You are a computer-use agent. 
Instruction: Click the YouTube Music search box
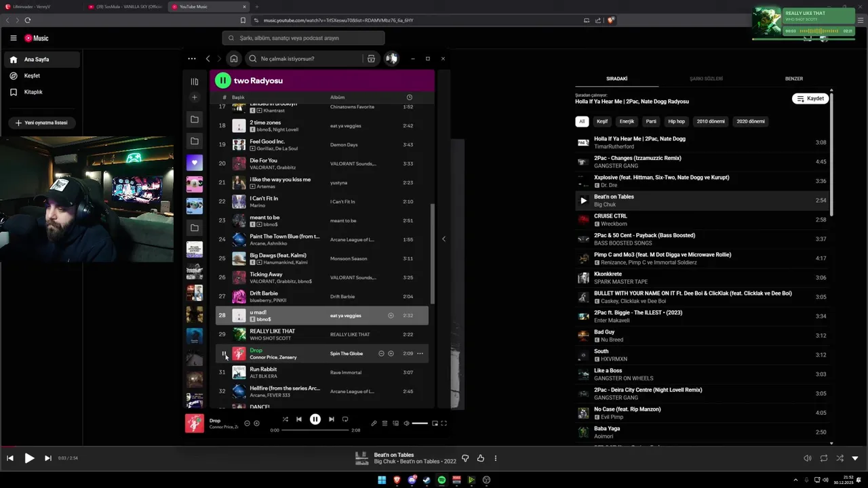pyautogui.click(x=303, y=38)
